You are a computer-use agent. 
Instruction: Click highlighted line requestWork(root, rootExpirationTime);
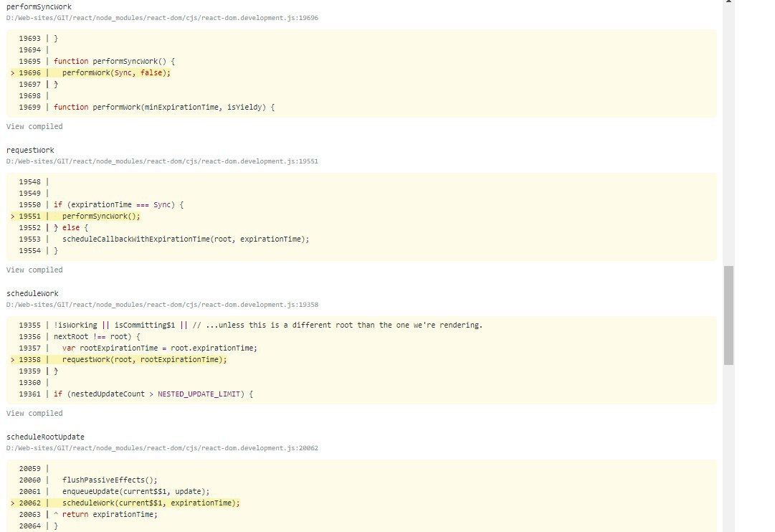(x=144, y=359)
